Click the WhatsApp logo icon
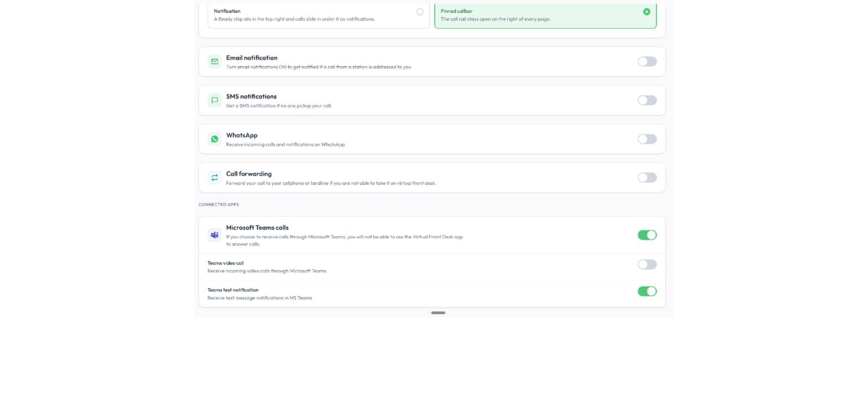This screenshot has width=868, height=402. coord(214,139)
